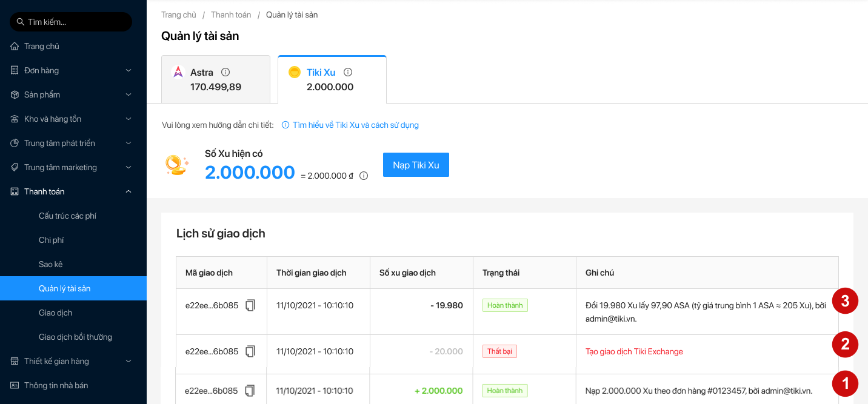Open Chi phí submenu item
The width and height of the screenshot is (868, 404).
(73, 240)
